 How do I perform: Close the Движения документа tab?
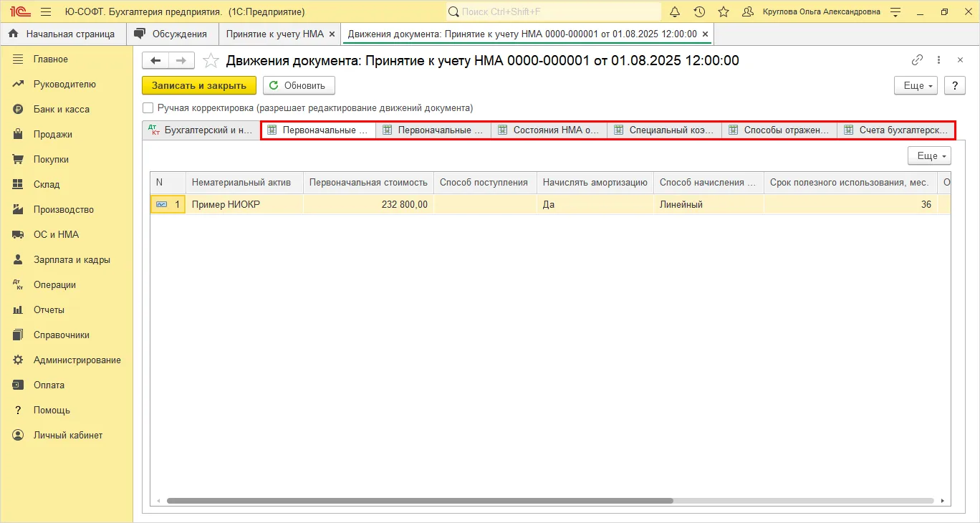click(x=706, y=34)
